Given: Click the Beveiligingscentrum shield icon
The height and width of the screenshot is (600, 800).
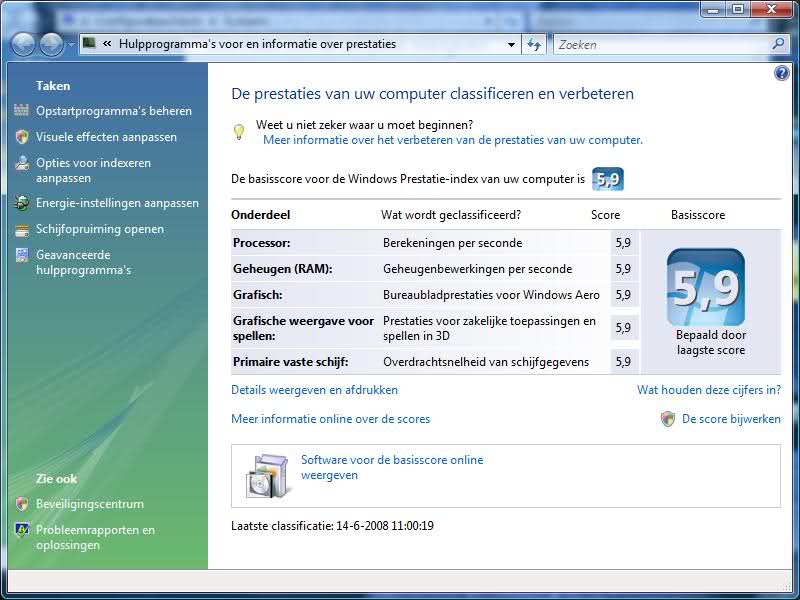Looking at the screenshot, I should [21, 504].
